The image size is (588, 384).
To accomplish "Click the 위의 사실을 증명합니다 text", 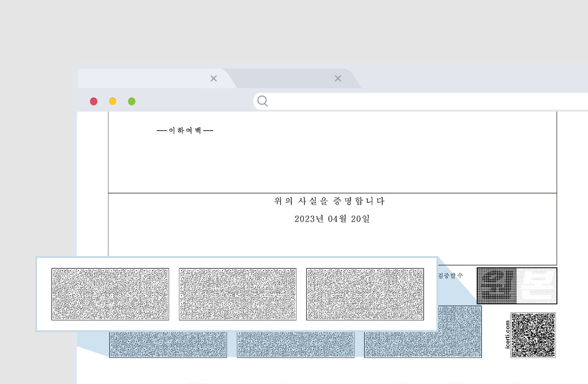I will tap(329, 201).
